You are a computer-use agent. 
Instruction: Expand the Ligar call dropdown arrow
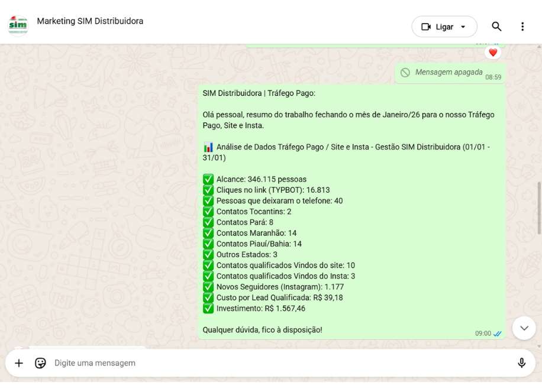[x=463, y=27]
